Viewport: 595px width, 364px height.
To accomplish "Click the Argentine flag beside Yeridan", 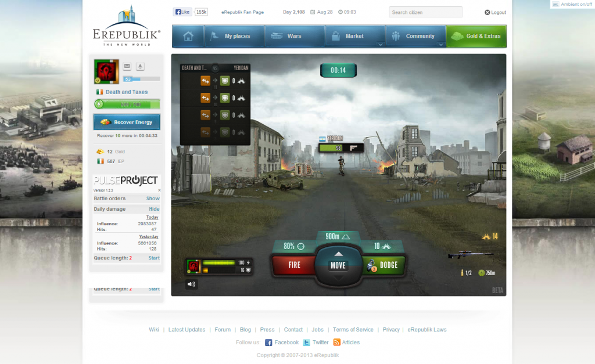I will click(322, 139).
